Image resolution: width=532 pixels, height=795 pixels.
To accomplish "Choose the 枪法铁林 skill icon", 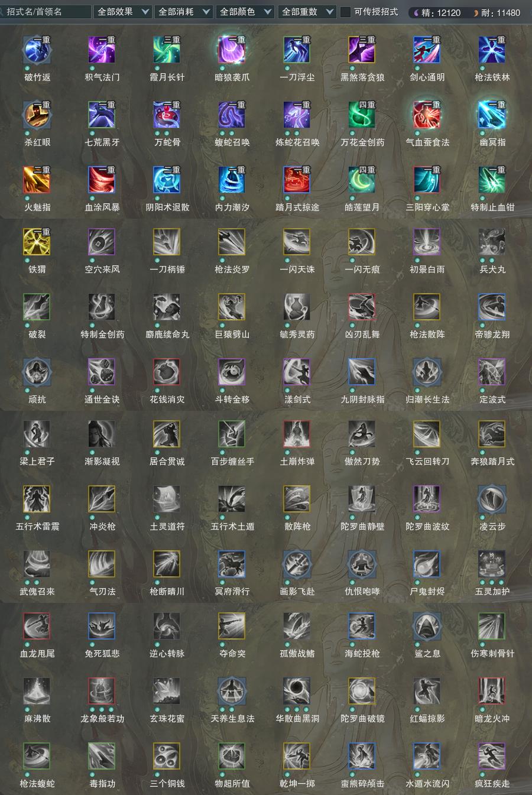I will (x=492, y=50).
